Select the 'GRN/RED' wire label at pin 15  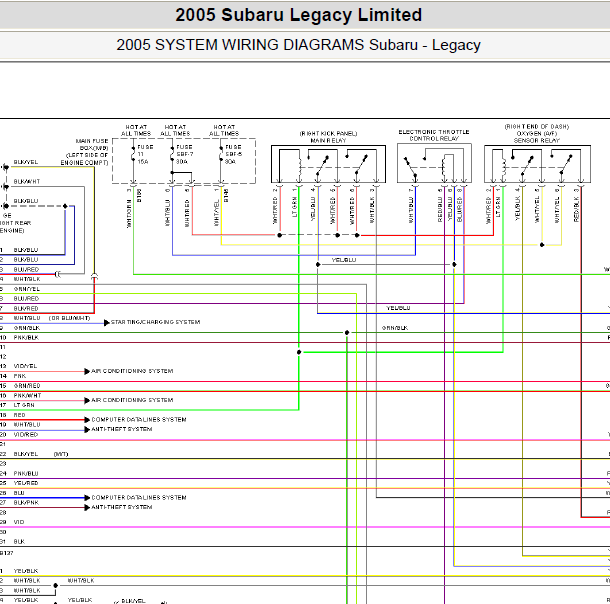pyautogui.click(x=26, y=386)
